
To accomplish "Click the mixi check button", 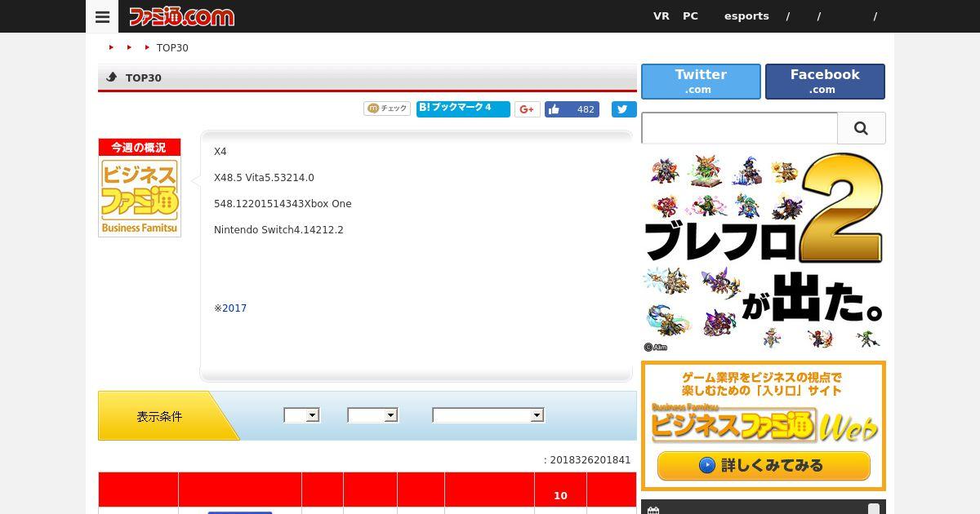I will [x=387, y=109].
